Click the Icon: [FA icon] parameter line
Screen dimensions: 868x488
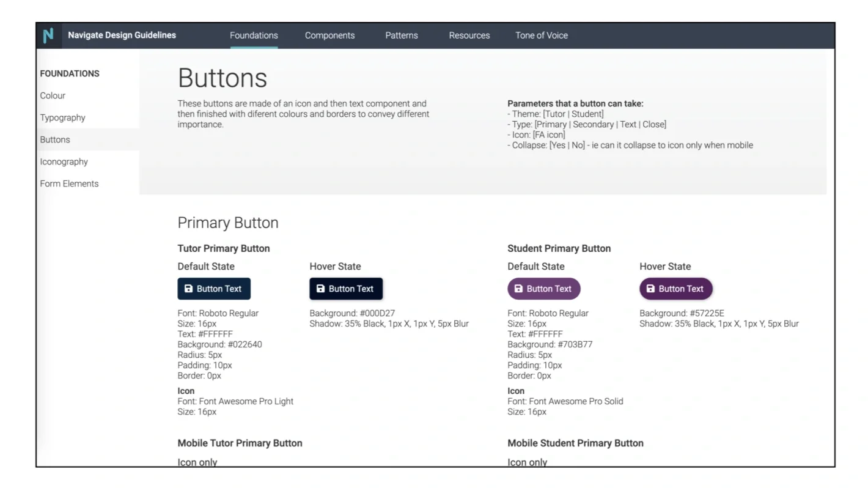536,135
